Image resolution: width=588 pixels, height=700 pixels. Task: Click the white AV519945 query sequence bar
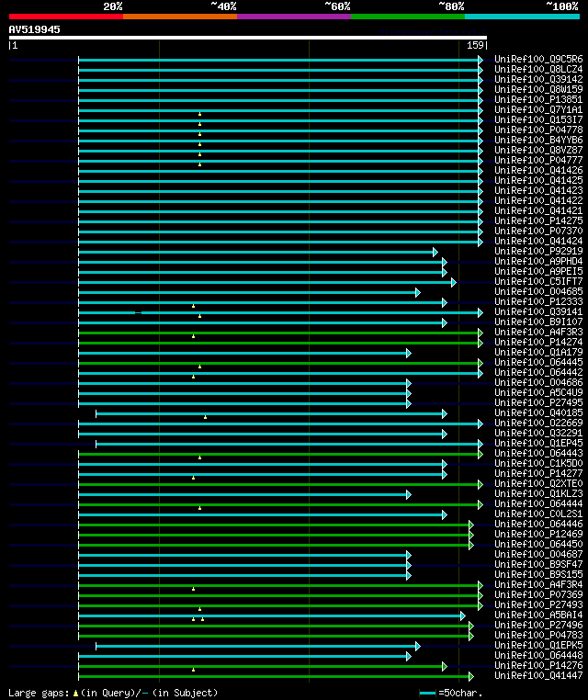(248, 38)
